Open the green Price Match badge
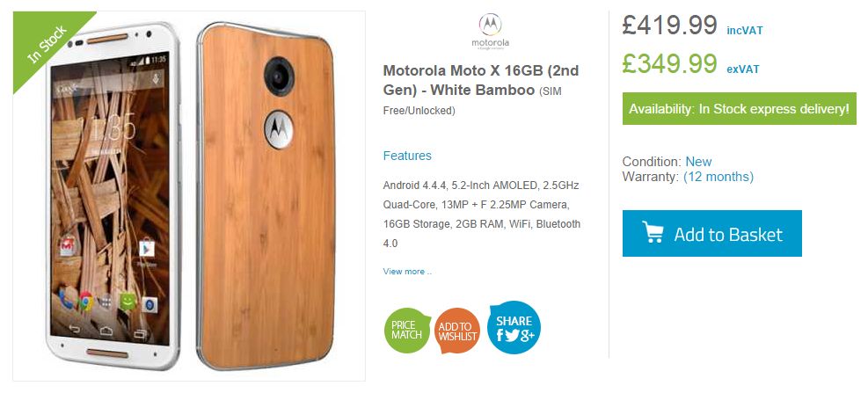 point(407,330)
